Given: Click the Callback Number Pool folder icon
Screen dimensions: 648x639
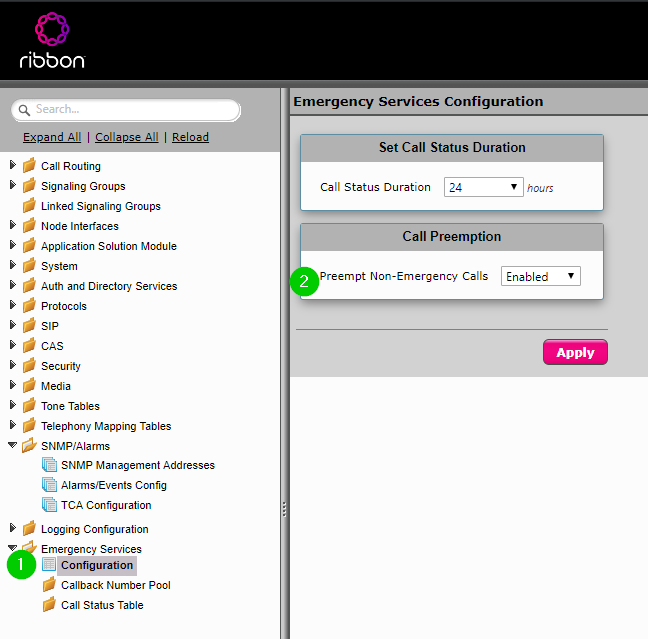Looking at the screenshot, I should point(49,584).
